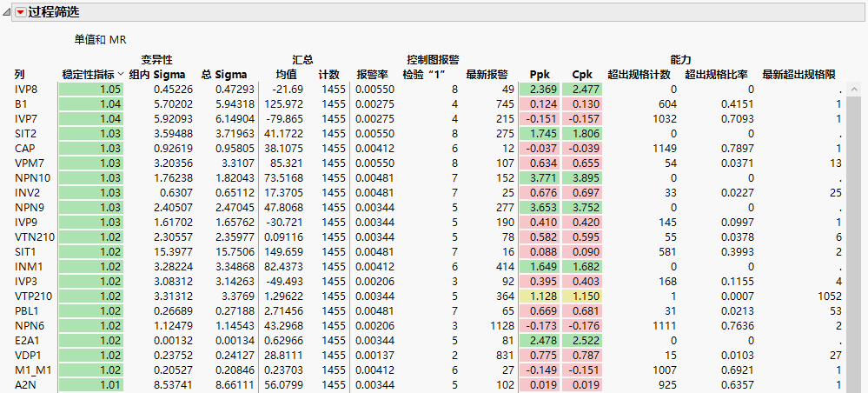Click green Ppk cell 2.369
This screenshot has height=393, width=868.
[543, 90]
